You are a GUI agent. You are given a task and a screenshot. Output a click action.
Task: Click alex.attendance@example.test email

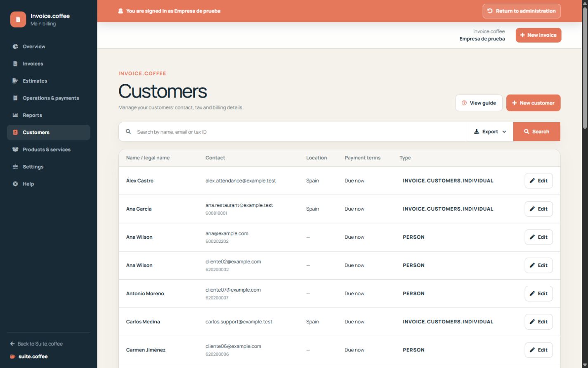241,180
